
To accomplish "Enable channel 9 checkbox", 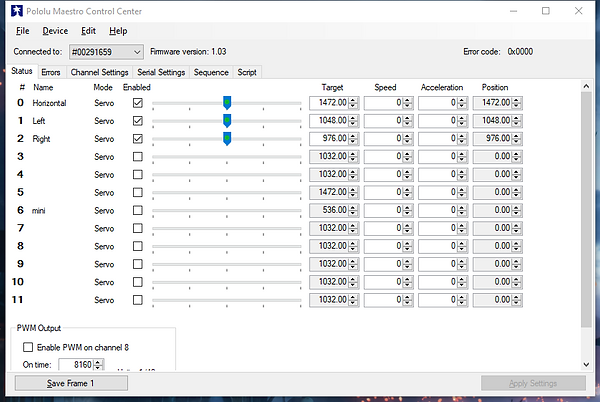I will tap(138, 264).
